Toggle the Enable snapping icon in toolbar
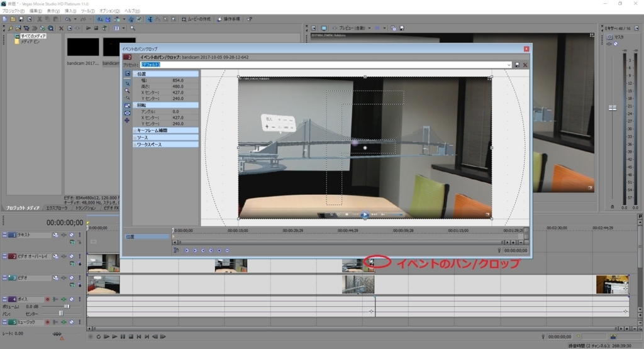The image size is (644, 349). tap(100, 19)
